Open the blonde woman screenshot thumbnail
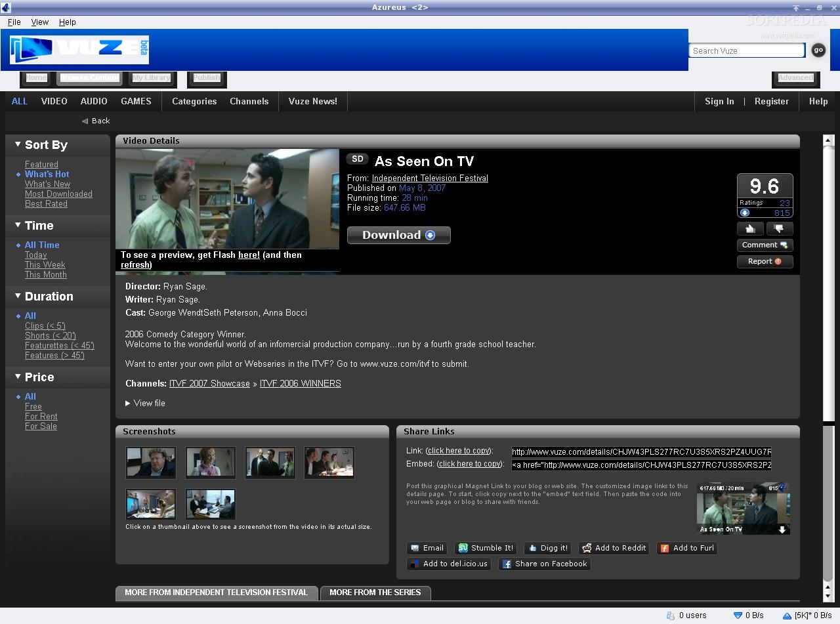840x624 pixels. coord(211,463)
